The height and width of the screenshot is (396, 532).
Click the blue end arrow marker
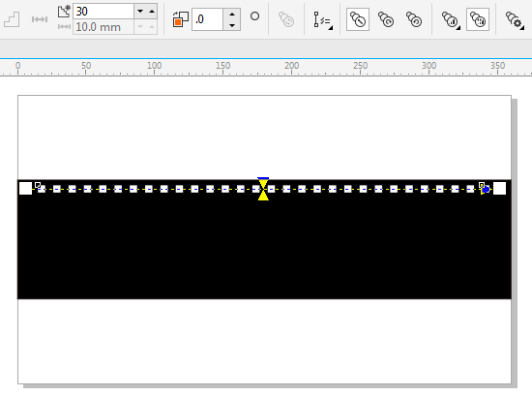[486, 190]
